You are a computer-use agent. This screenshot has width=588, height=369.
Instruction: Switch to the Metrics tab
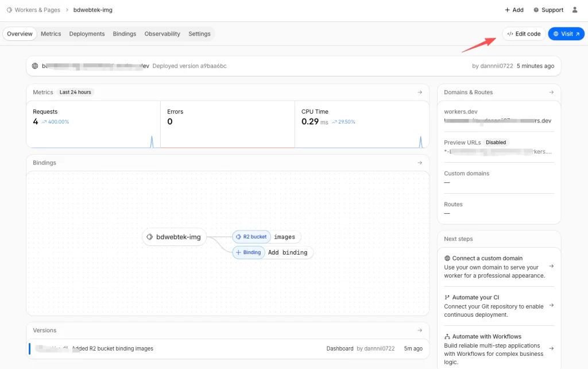coord(51,34)
